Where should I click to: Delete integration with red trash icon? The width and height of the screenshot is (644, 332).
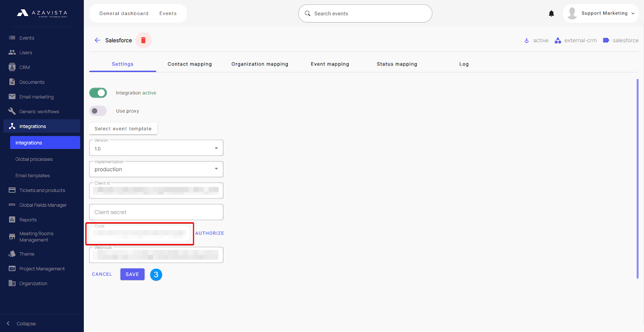(x=143, y=40)
